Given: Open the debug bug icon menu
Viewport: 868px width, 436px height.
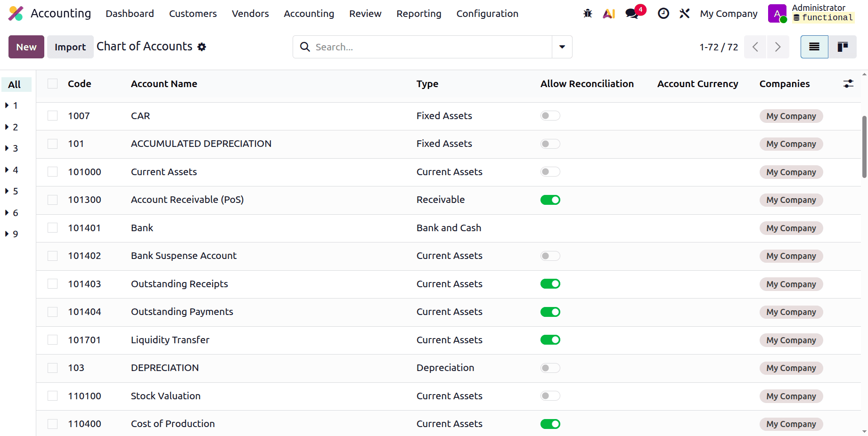Looking at the screenshot, I should 588,14.
